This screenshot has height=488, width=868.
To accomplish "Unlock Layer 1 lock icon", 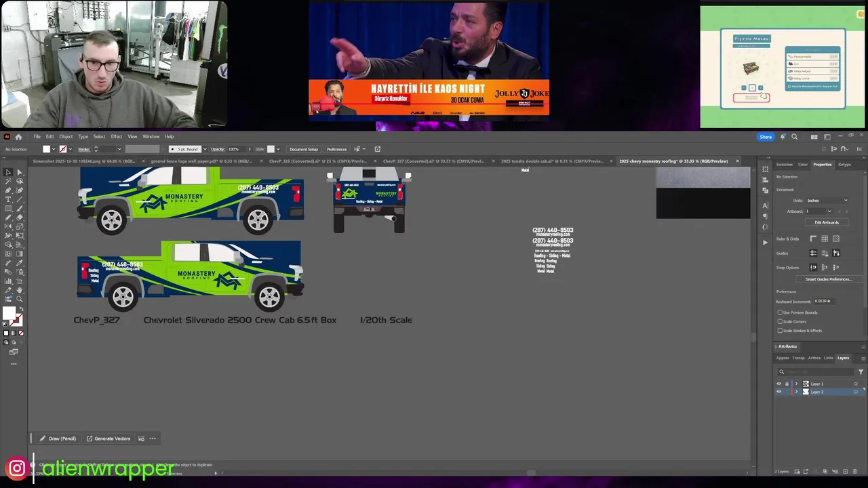I will pos(787,384).
